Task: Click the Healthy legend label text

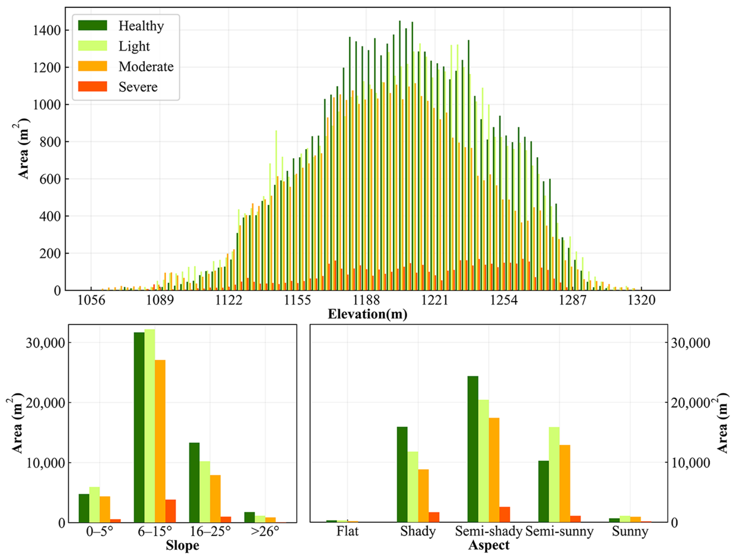Action: point(141,26)
